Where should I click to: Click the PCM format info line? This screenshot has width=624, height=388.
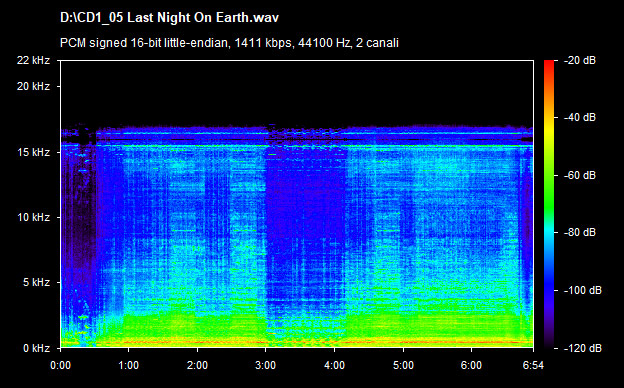pos(229,43)
